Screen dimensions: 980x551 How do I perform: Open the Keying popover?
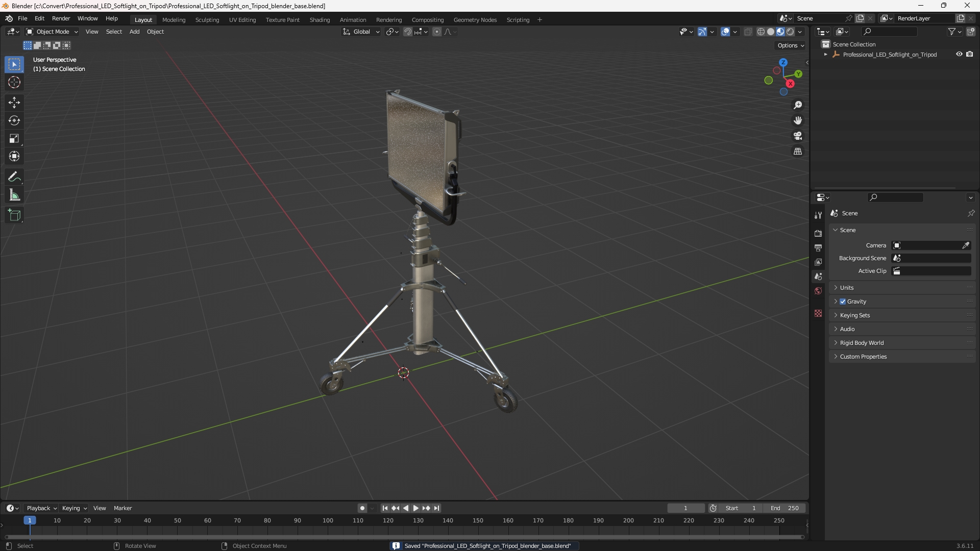(x=75, y=508)
